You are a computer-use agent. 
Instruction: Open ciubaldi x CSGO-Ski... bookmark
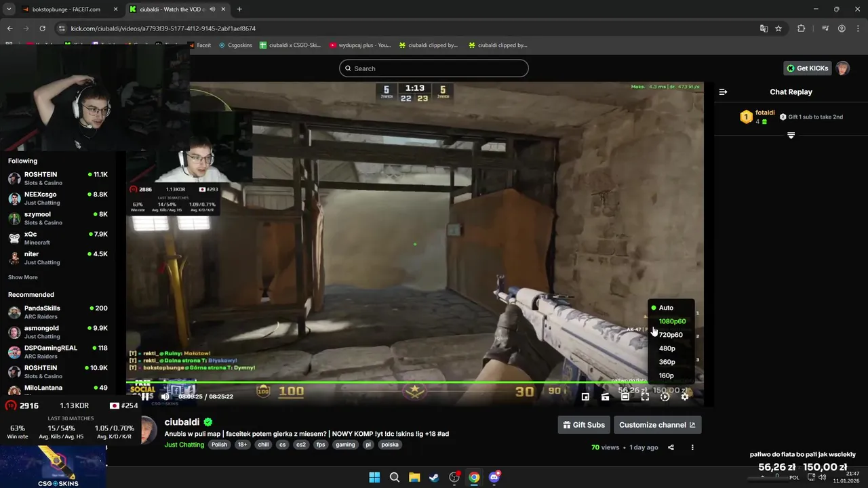(x=290, y=45)
